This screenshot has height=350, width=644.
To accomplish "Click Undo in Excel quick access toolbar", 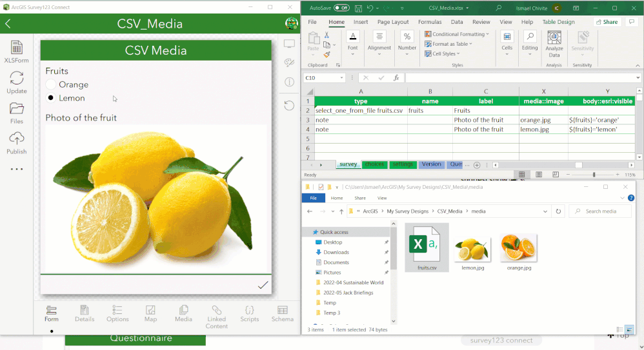I will coord(370,8).
